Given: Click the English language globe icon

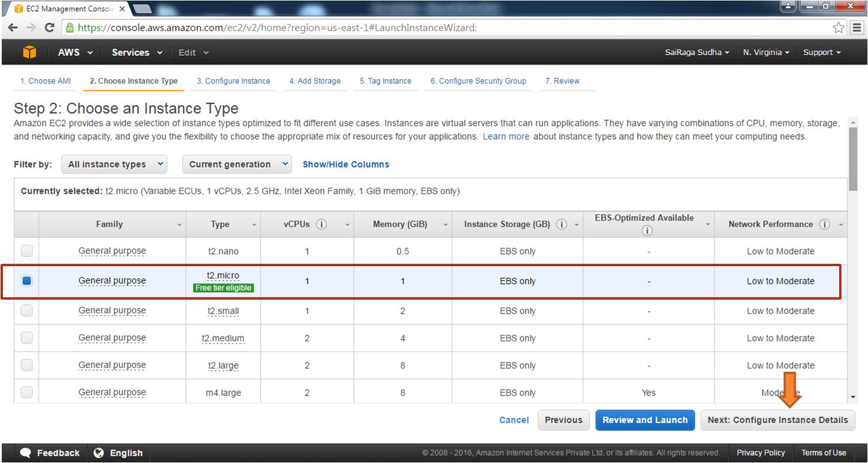Looking at the screenshot, I should [99, 453].
